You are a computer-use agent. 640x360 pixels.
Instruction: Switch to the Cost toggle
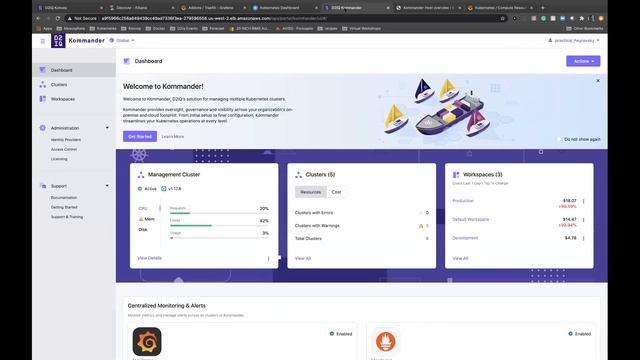click(x=336, y=192)
